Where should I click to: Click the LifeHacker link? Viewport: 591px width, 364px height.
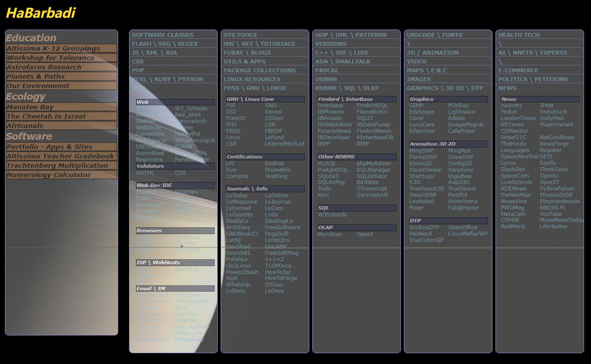554,226
